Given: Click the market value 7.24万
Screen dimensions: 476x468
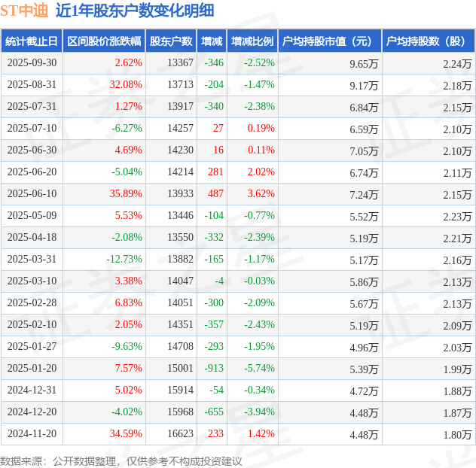Looking at the screenshot, I should [x=364, y=195].
